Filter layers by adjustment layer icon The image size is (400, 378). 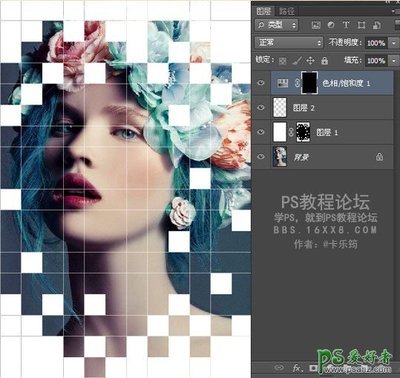[331, 25]
